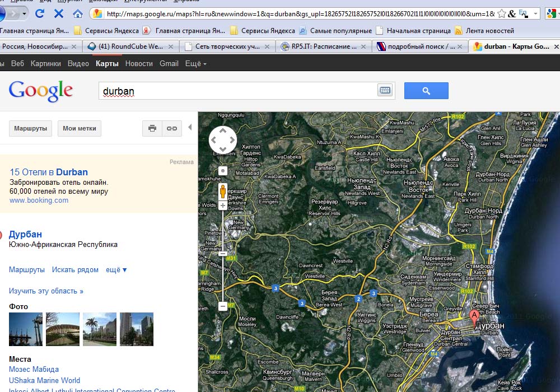This screenshot has height=392, width=560.
Task: Pick up the Street View pegman
Action: [x=223, y=192]
